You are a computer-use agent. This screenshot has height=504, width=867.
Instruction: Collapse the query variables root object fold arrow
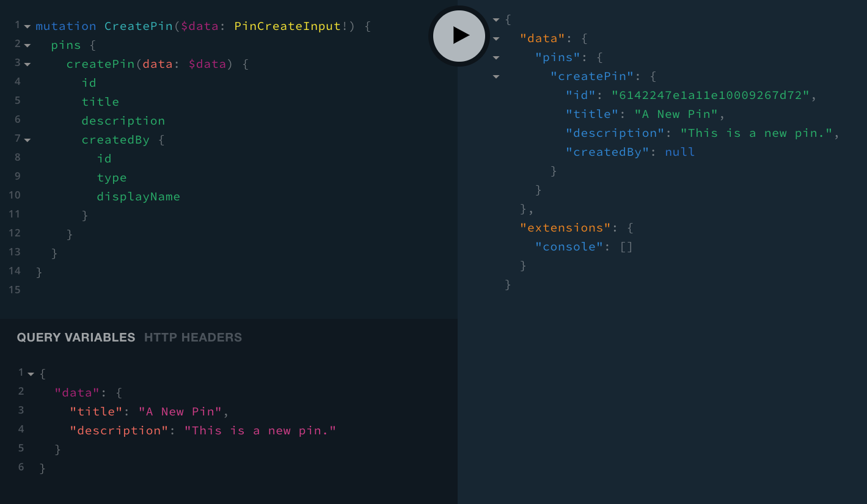31,374
